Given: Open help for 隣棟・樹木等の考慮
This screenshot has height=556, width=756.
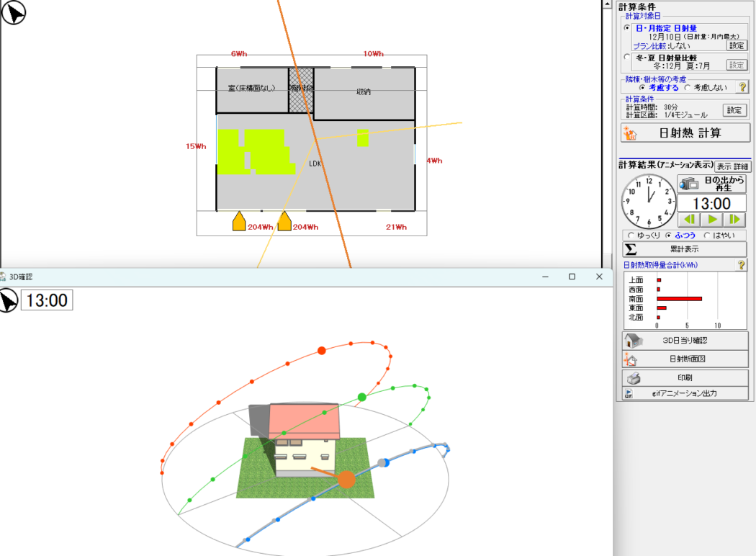Looking at the screenshot, I should coord(742,87).
